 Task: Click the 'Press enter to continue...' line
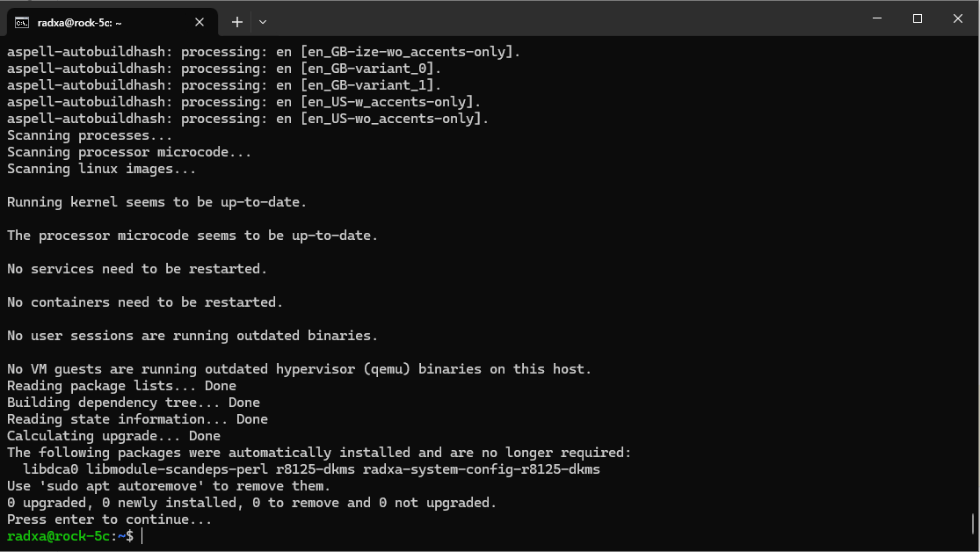point(109,519)
